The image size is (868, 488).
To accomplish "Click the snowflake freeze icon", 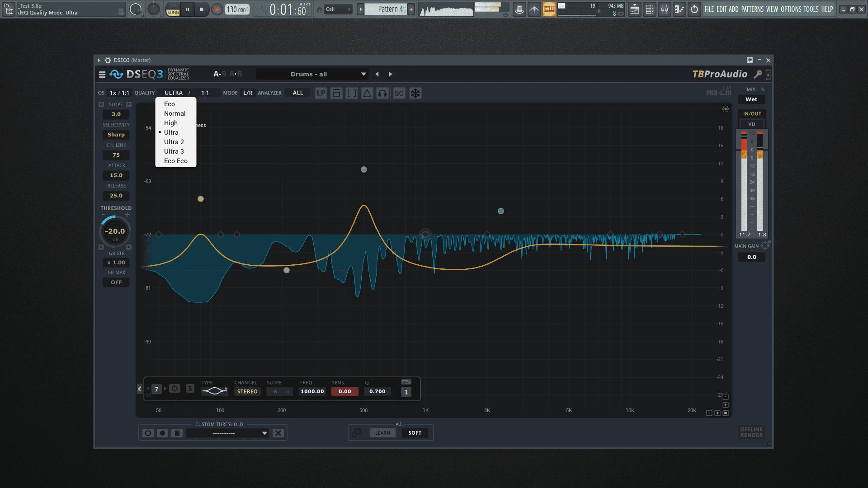I will (415, 93).
